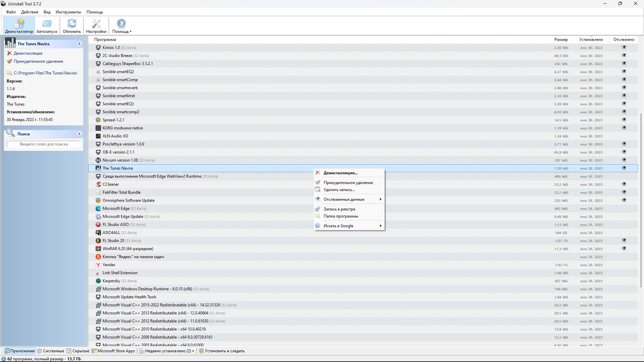The height and width of the screenshot is (362, 644).
Task: Click the search input field
Action: (x=44, y=144)
